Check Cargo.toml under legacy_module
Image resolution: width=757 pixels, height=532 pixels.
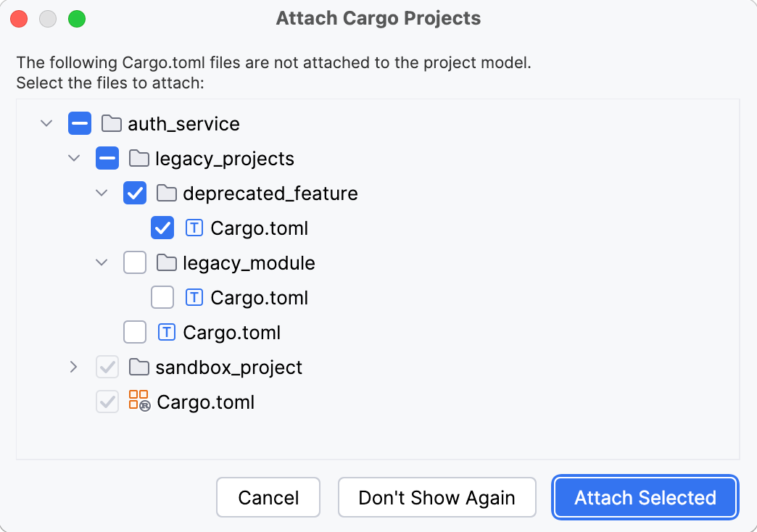coord(162,297)
